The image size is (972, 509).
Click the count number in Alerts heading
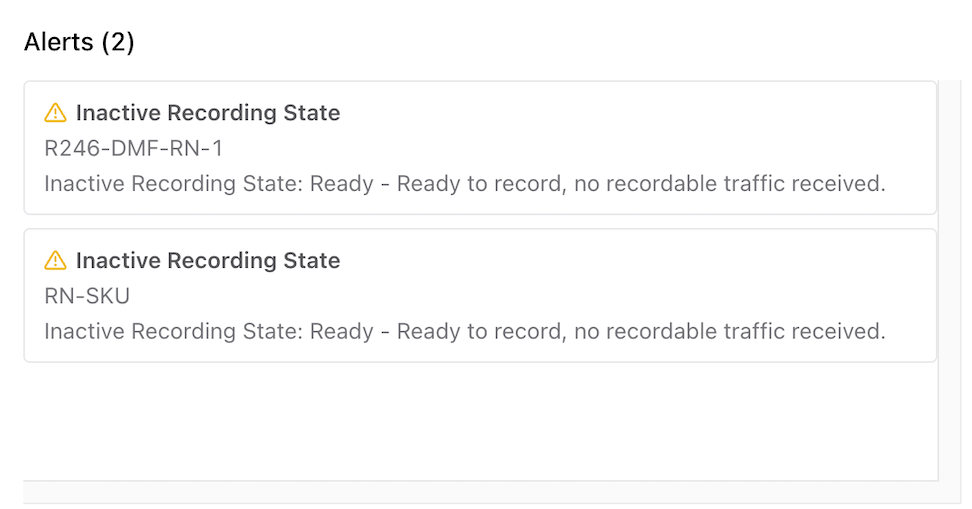[x=118, y=42]
